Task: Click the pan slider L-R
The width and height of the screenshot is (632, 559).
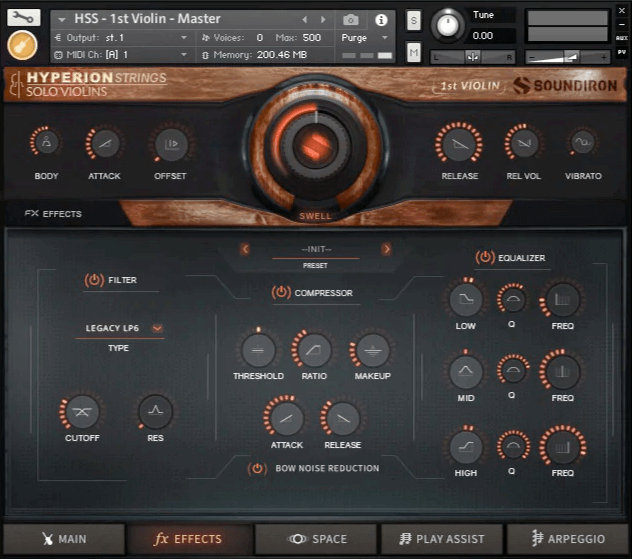Action: pos(472,57)
